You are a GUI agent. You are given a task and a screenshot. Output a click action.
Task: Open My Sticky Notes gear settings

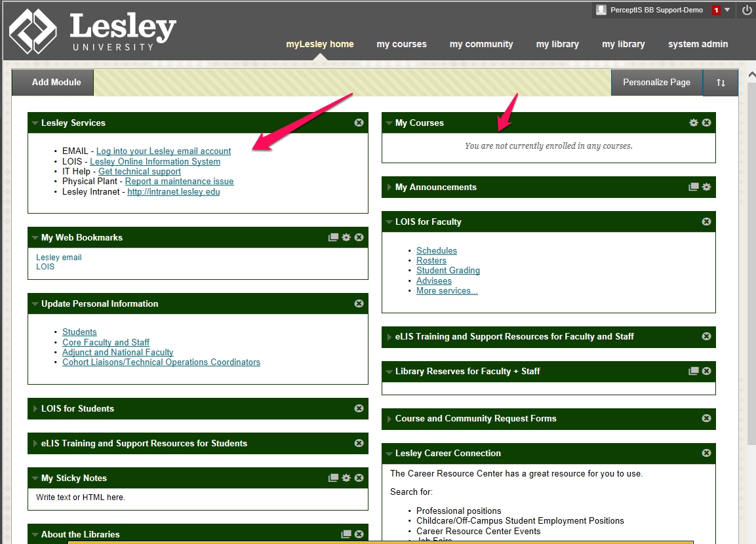[x=346, y=478]
